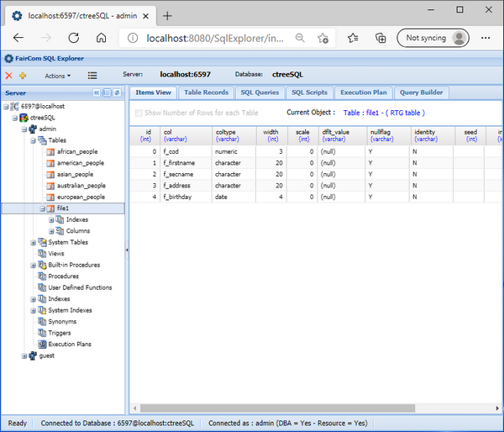Click the Views node icon
This screenshot has width=504, height=432.
tap(42, 254)
